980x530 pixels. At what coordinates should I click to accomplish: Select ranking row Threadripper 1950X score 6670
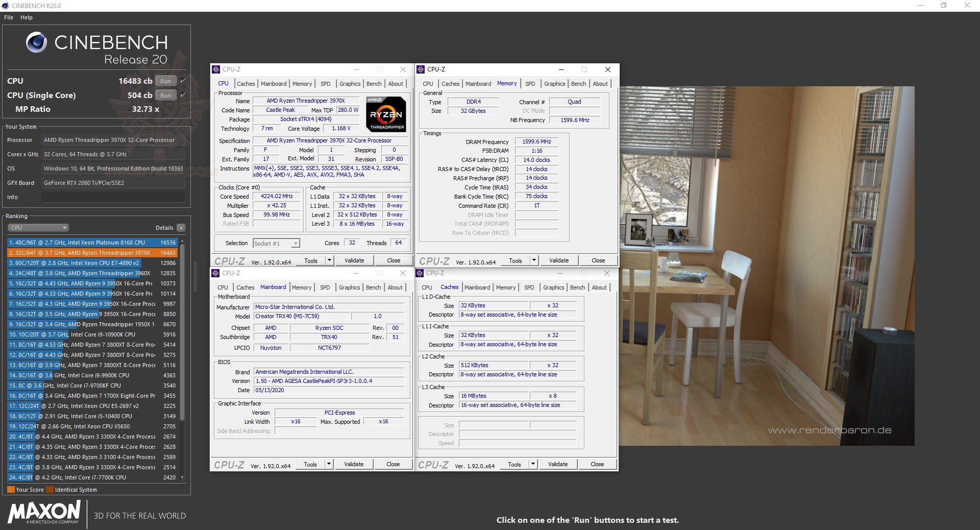[x=92, y=324]
